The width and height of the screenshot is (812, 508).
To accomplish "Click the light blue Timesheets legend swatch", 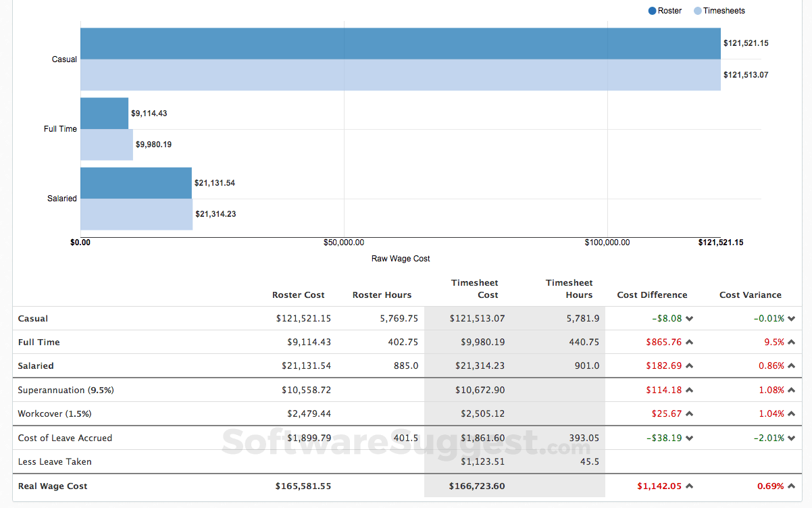I will pos(696,10).
